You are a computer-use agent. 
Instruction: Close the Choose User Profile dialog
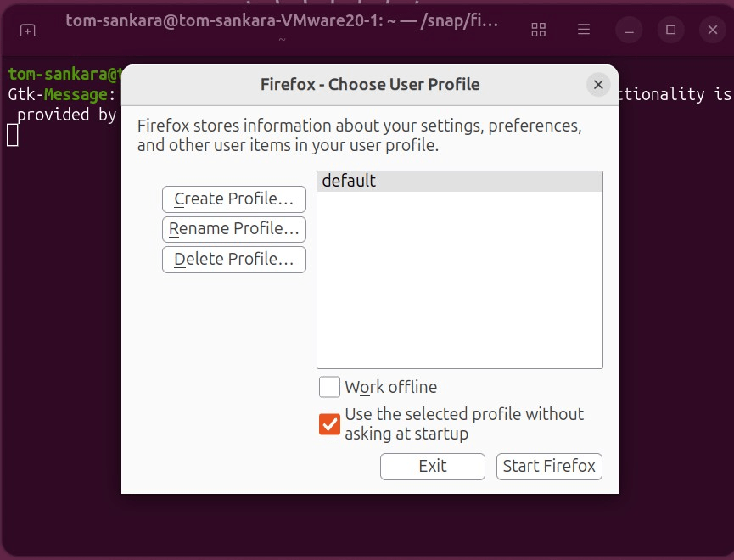[x=598, y=85]
